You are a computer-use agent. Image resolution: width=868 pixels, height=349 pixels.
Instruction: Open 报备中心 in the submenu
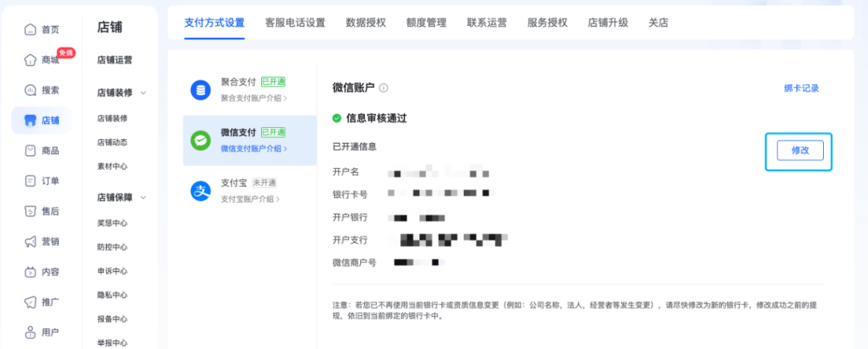pyautogui.click(x=113, y=319)
